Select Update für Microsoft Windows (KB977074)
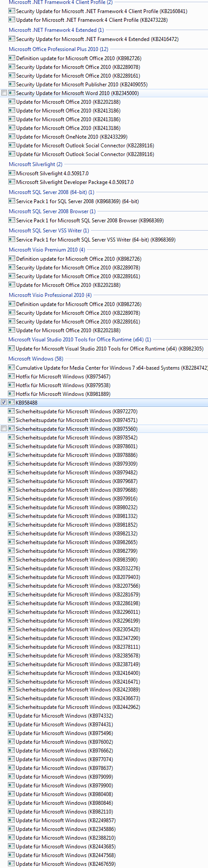 64,759
